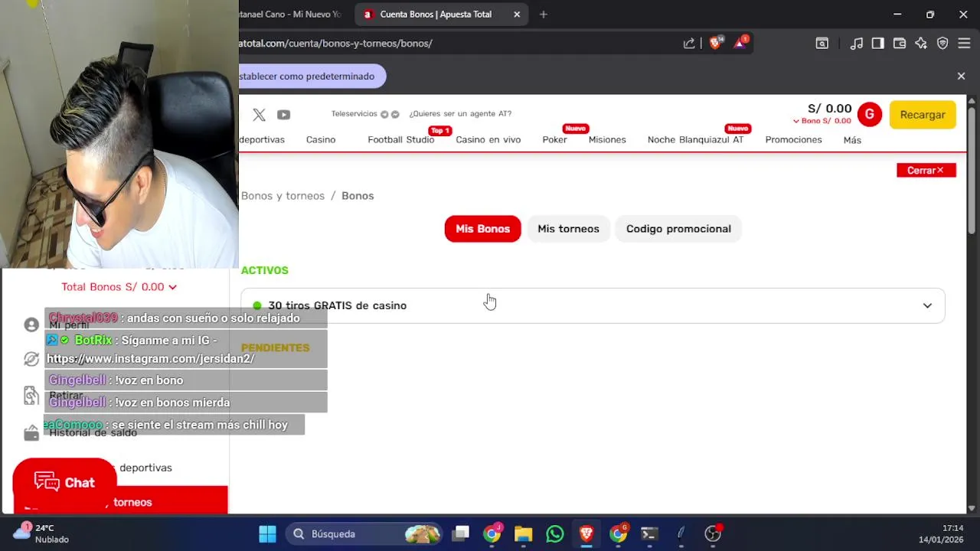Click the Bonos y torneos breadcrumb link
Screen dimensions: 980x551
tap(283, 196)
